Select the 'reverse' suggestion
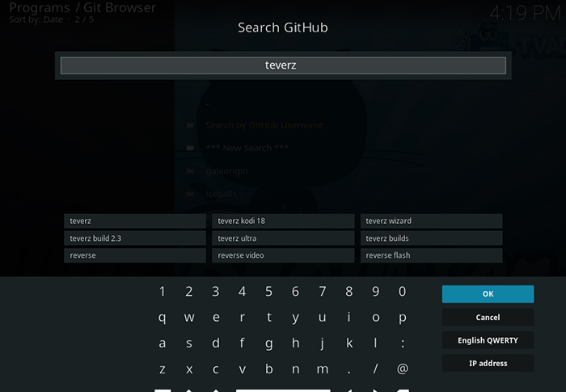 coord(135,255)
